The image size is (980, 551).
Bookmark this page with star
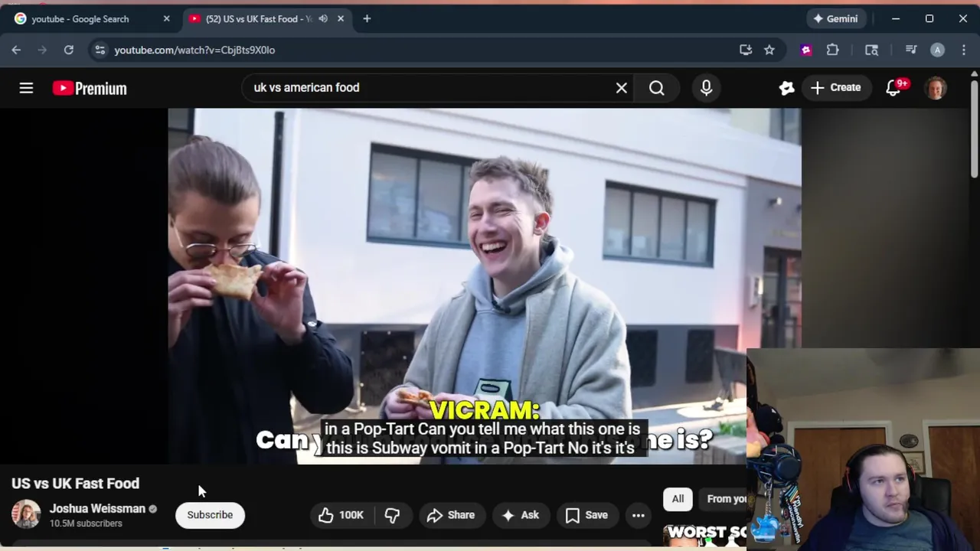769,50
